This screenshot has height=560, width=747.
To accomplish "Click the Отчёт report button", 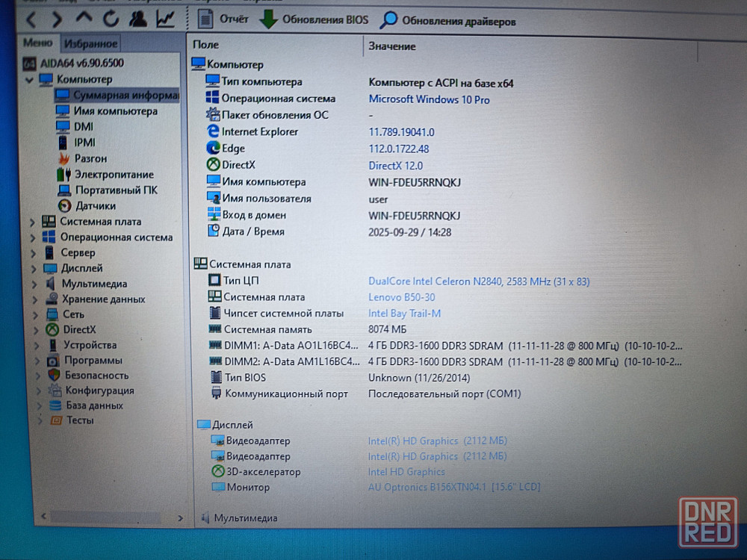I will [225, 19].
